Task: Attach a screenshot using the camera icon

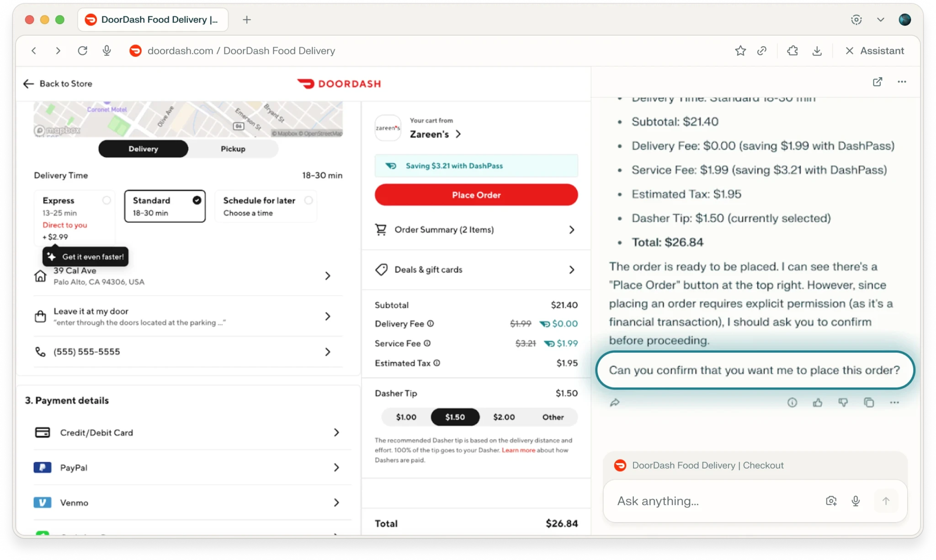Action: [x=831, y=501]
